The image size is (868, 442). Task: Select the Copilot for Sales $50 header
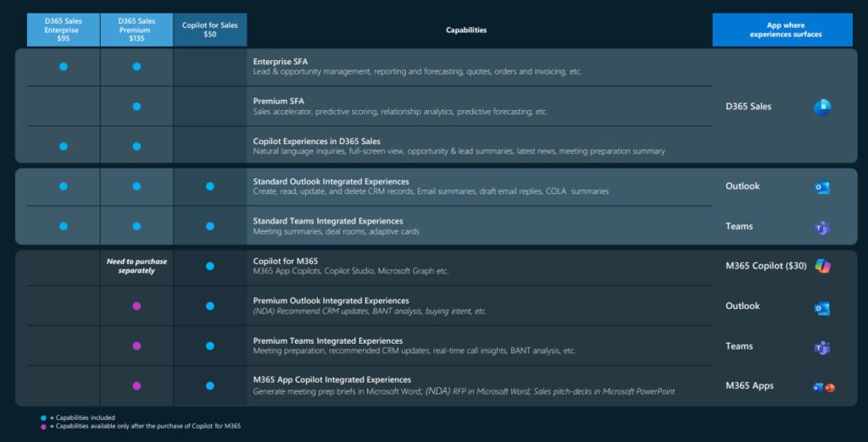click(x=210, y=30)
